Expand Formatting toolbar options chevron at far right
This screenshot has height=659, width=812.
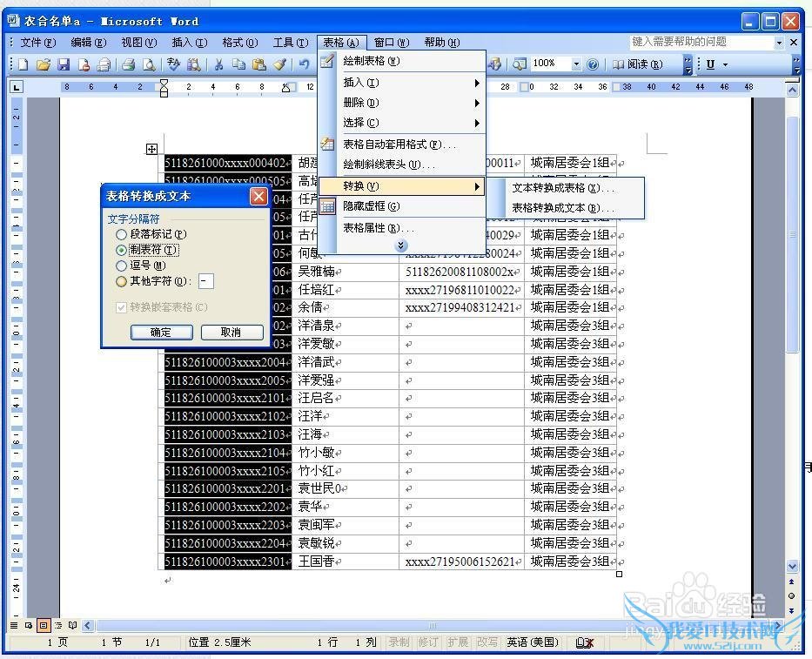[x=797, y=64]
